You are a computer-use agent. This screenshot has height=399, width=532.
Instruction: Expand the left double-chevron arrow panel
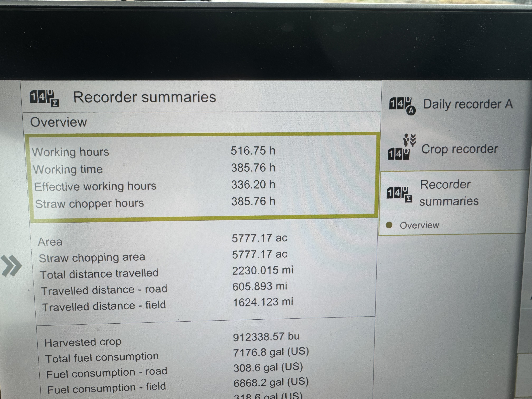tap(11, 265)
